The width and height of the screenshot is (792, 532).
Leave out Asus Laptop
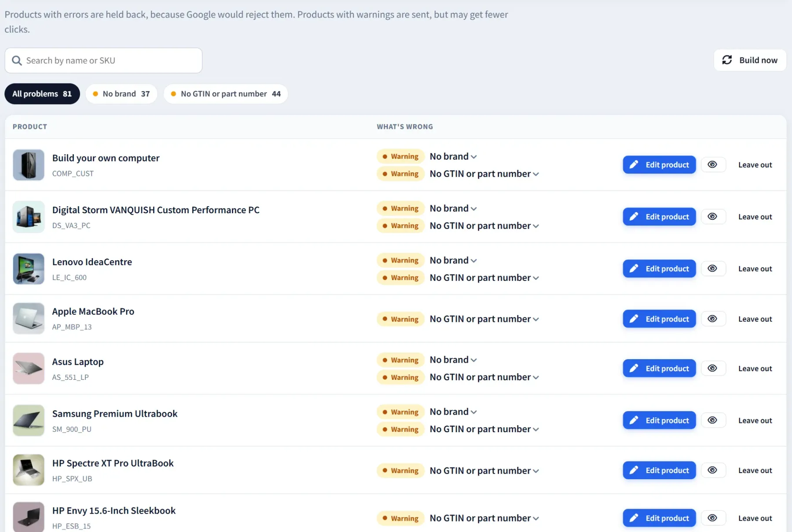755,368
